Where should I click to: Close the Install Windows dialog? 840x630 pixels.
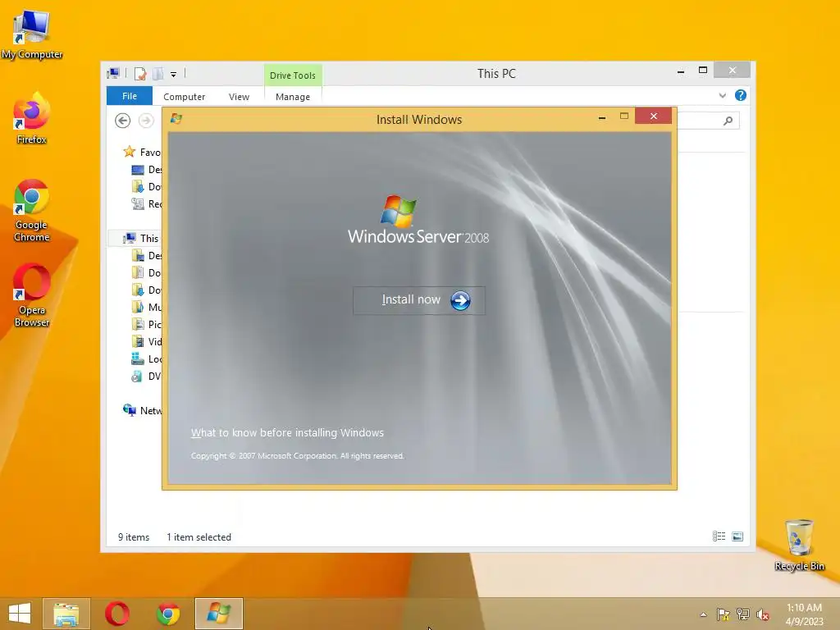pos(654,116)
